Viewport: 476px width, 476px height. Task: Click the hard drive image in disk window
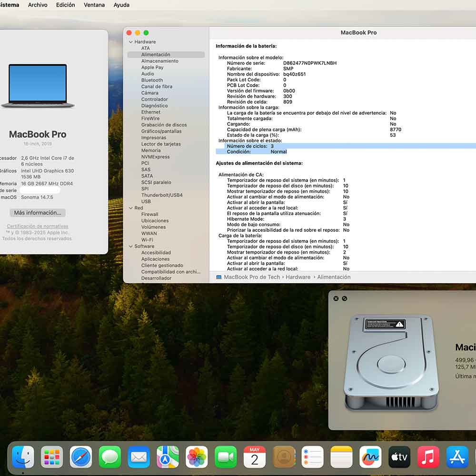391,363
